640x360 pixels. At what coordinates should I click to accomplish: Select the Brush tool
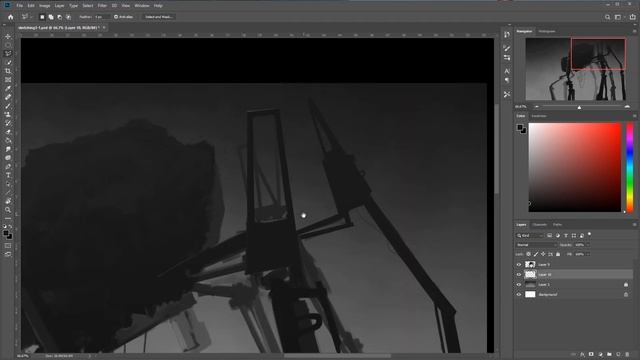8,106
